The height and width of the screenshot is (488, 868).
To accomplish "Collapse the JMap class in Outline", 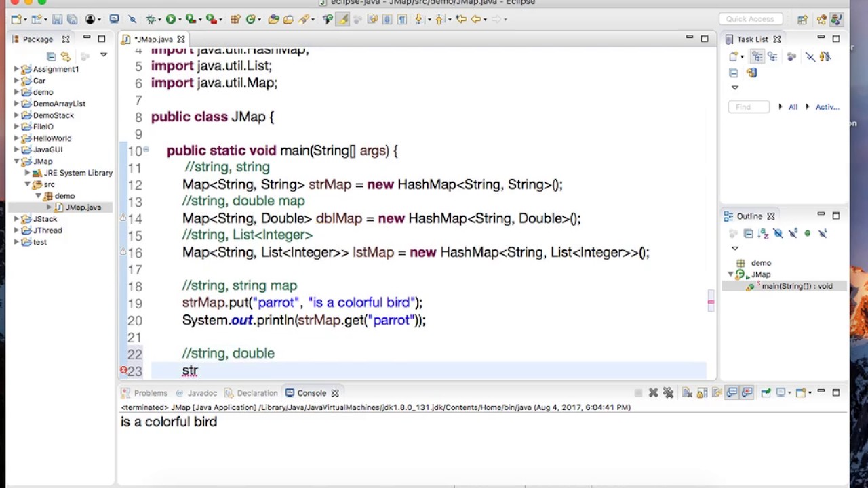I will [x=730, y=274].
